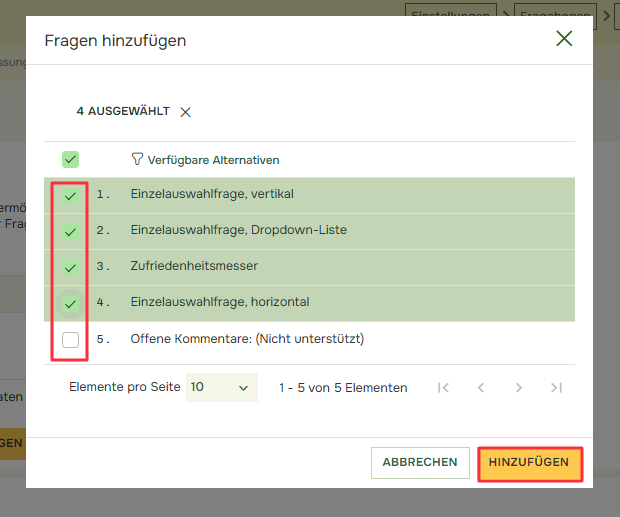Click the filter icon beside Verfügbare Alternativen
The image size is (620, 517).
(x=137, y=159)
